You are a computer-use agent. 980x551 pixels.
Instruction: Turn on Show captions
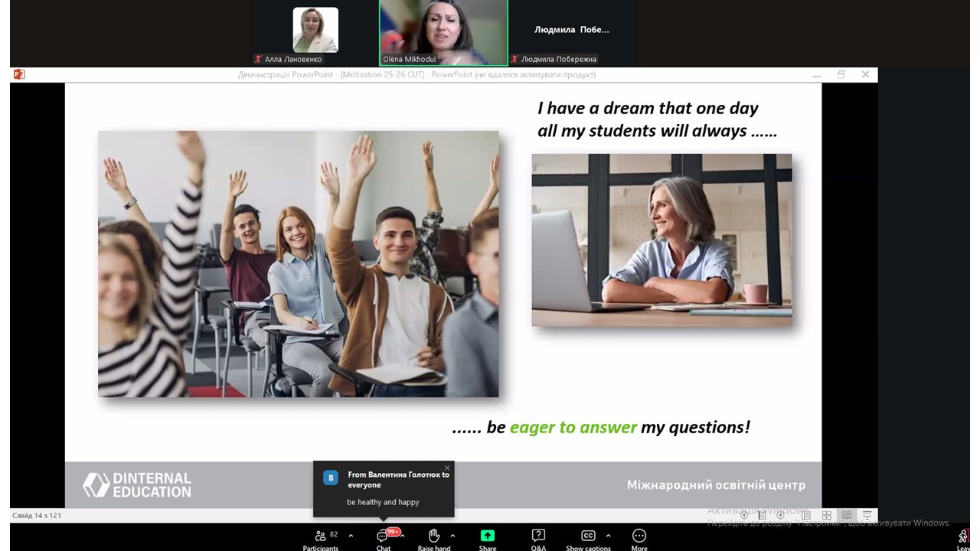point(588,540)
